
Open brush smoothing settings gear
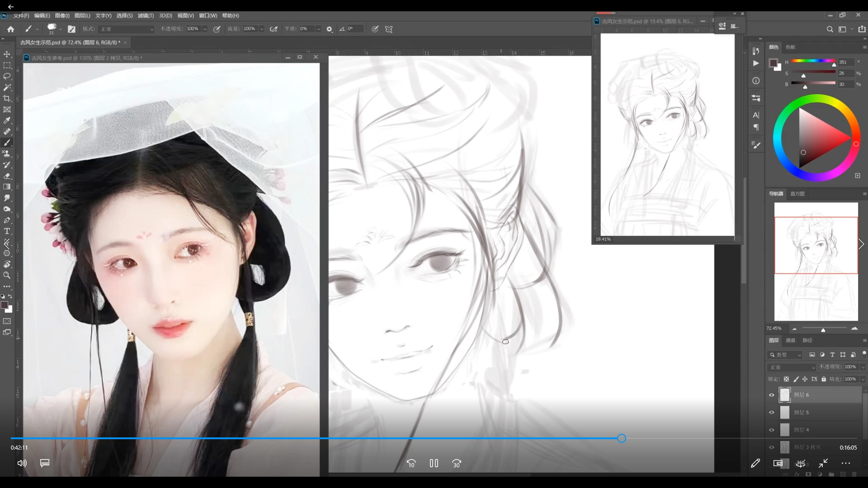329,29
